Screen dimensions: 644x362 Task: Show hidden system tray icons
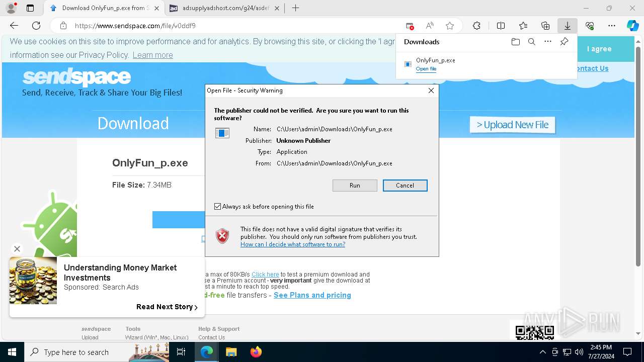[543, 352]
